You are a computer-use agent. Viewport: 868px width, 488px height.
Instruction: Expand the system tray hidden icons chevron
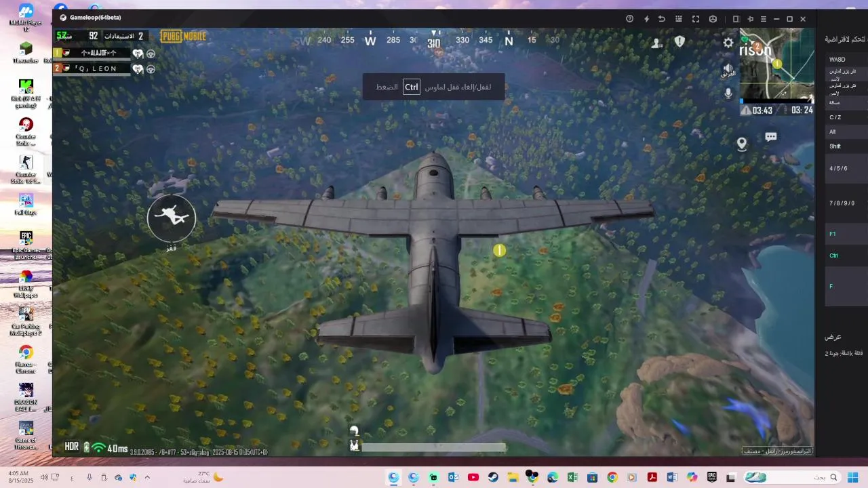[147, 477]
